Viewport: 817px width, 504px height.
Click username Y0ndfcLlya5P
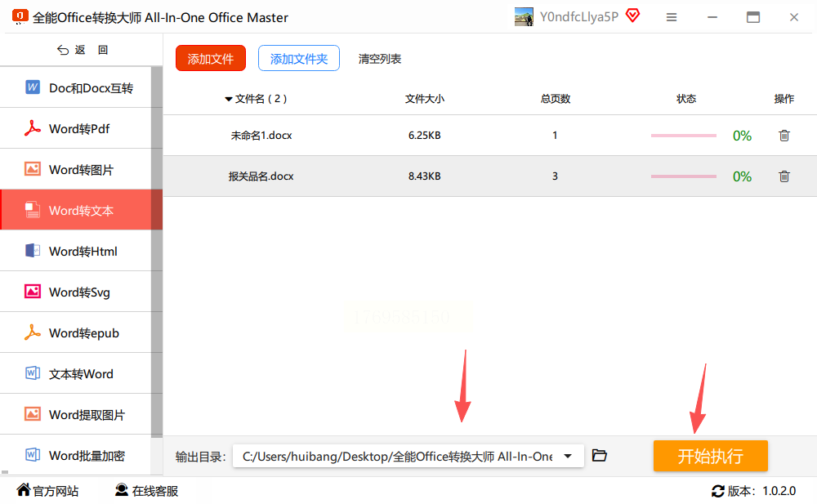579,16
